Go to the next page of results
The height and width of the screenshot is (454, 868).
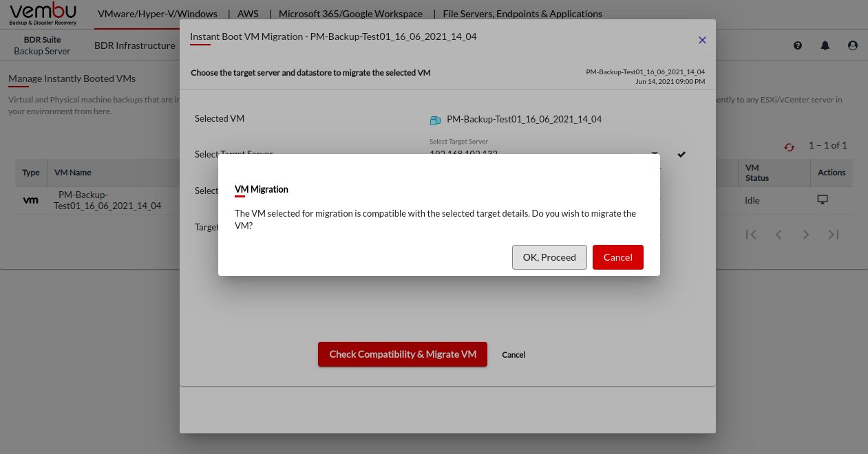tap(806, 235)
